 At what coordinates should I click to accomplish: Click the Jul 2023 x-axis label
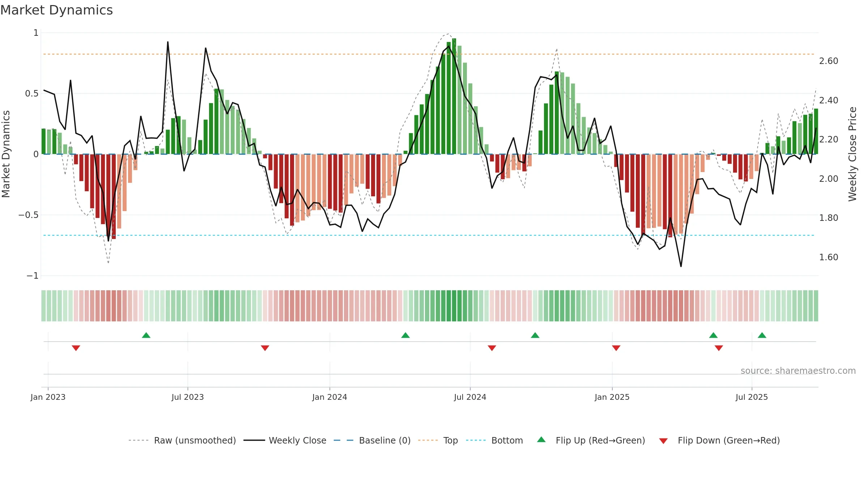pos(188,397)
